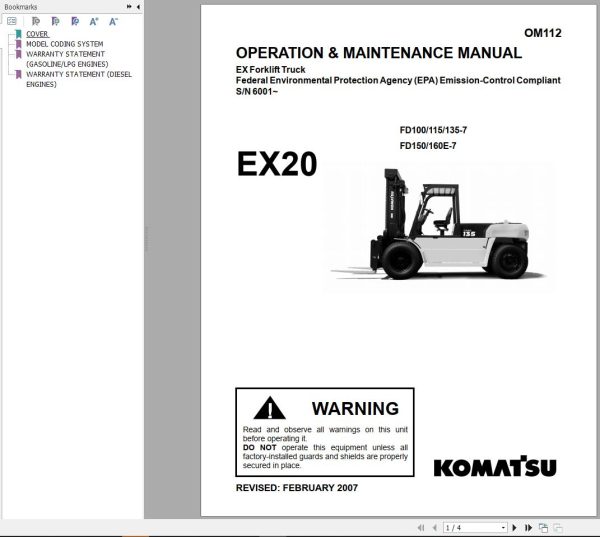
Task: Click the third bookmark tool icon
Action: (x=75, y=21)
